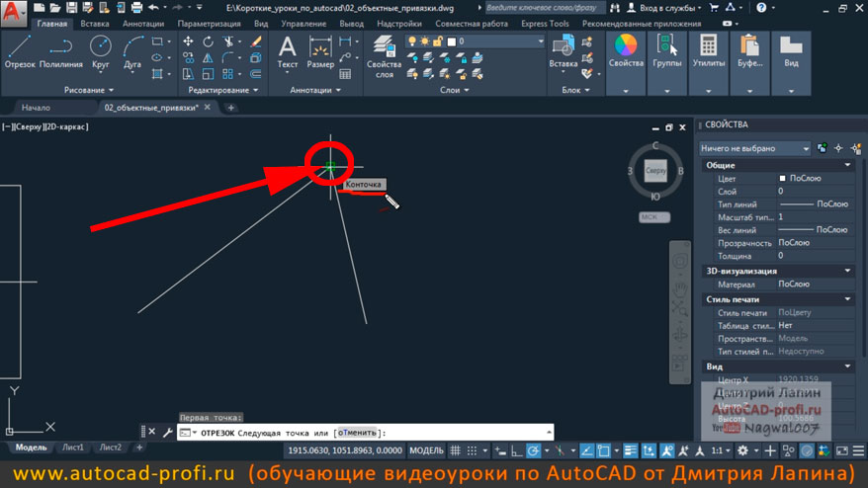Image resolution: width=868 pixels, height=488 pixels.
Task: Expand the Слои panel dropdown
Action: coord(454,90)
